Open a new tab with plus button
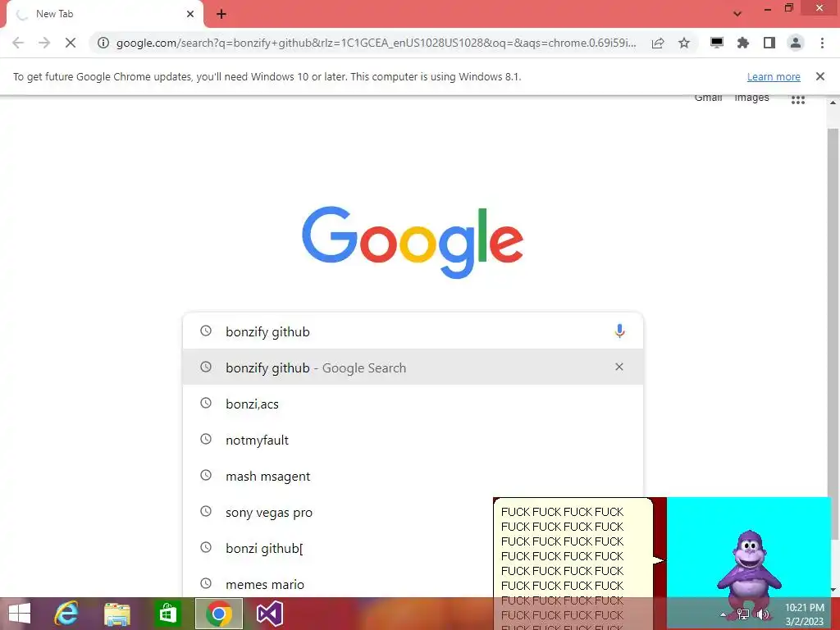The height and width of the screenshot is (630, 840). pyautogui.click(x=221, y=14)
